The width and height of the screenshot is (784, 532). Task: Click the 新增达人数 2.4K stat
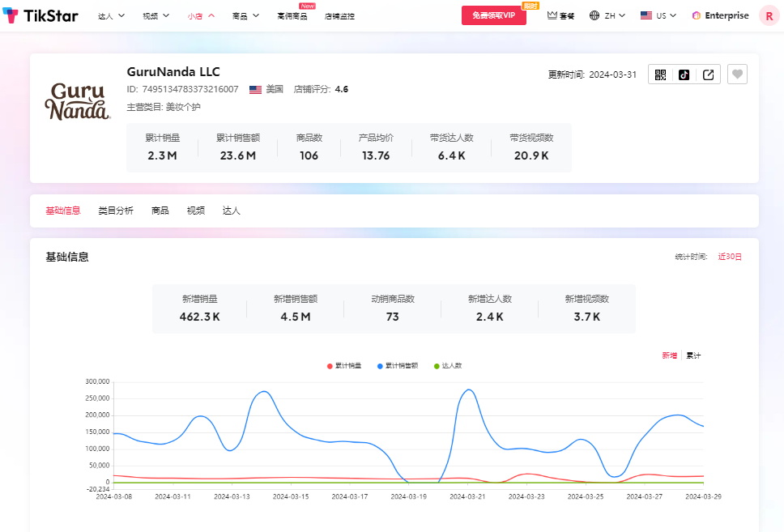[489, 308]
